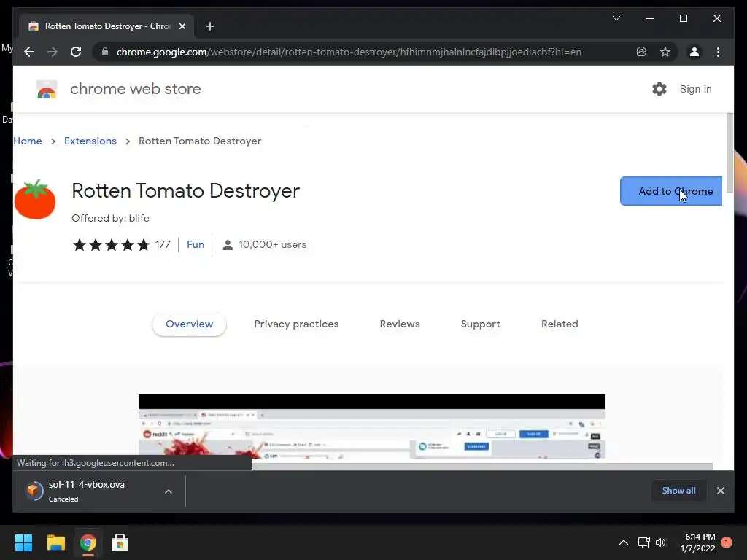This screenshot has width=747, height=560.
Task: Close the downloads bar
Action: point(720,491)
